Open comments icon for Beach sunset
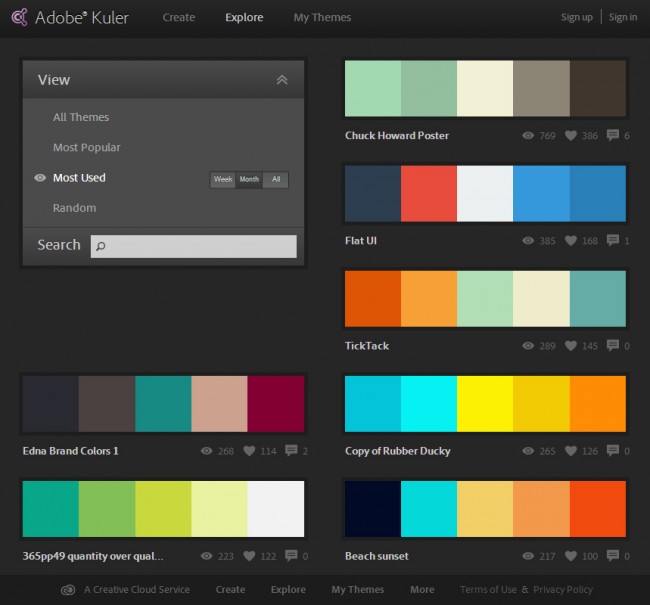650x605 pixels. [613, 556]
